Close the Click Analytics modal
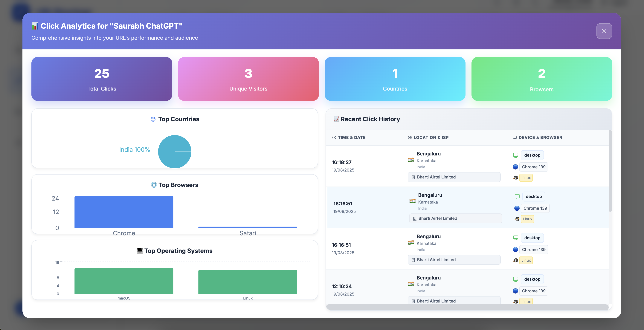This screenshot has height=330, width=644. pyautogui.click(x=604, y=31)
